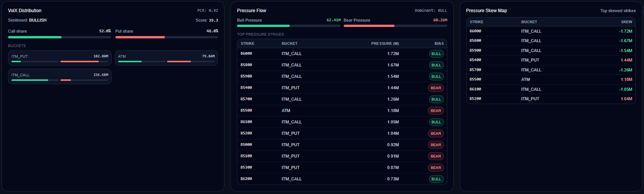
Task: Click the BULL badge in the 85800 row
Action: 436,65
